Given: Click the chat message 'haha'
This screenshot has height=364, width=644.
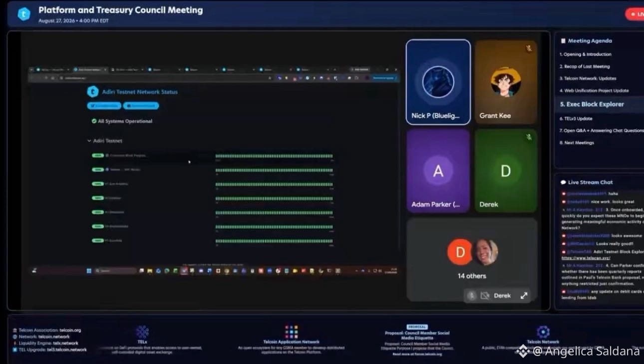Looking at the screenshot, I should 613,194.
